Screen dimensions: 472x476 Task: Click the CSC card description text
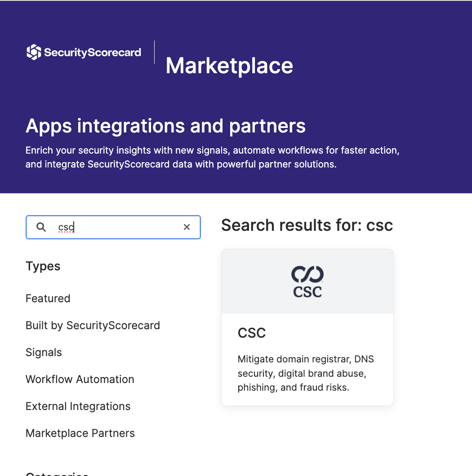(305, 373)
